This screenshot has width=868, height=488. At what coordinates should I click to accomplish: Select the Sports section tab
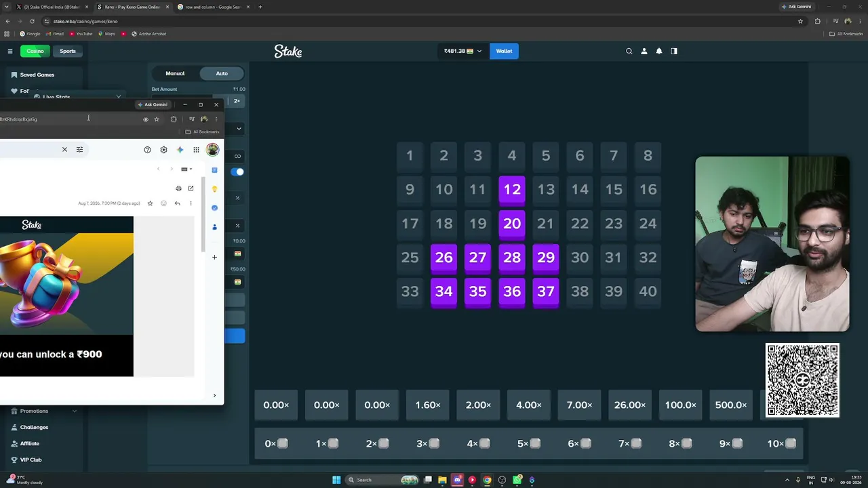pos(68,51)
